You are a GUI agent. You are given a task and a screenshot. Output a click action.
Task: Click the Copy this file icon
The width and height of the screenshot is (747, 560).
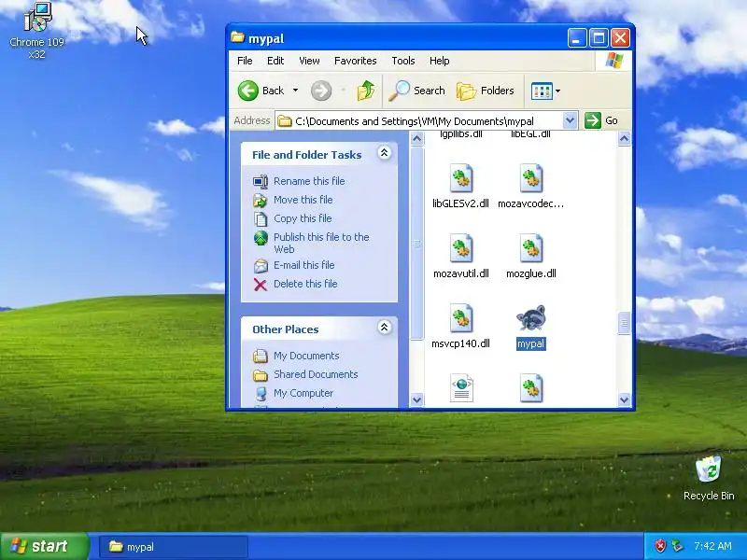coord(261,218)
